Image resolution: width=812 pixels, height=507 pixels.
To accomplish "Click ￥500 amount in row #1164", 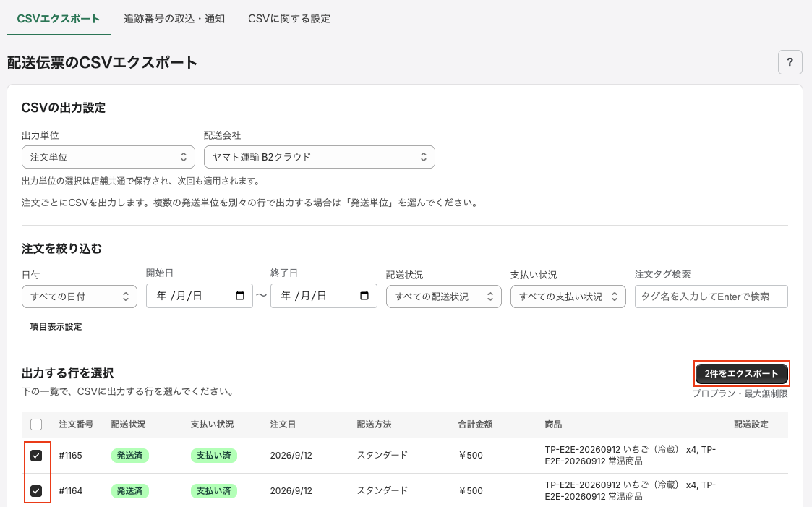I will tap(471, 491).
